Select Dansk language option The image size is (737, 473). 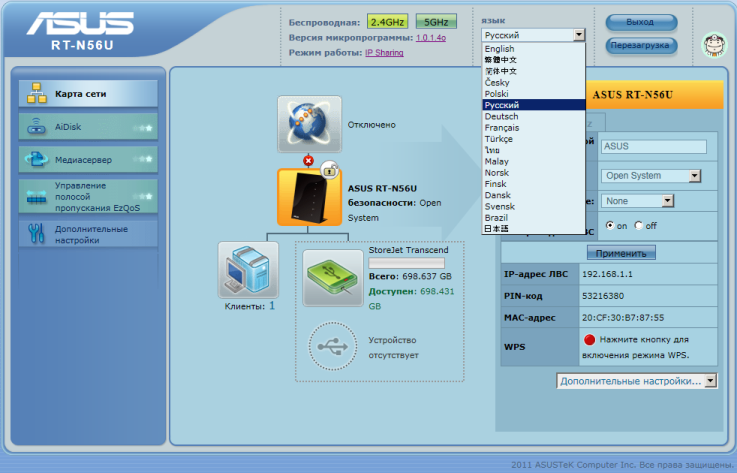533,195
